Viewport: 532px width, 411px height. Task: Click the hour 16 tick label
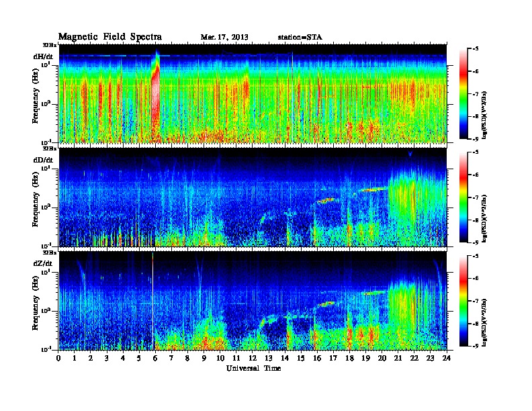pyautogui.click(x=318, y=358)
